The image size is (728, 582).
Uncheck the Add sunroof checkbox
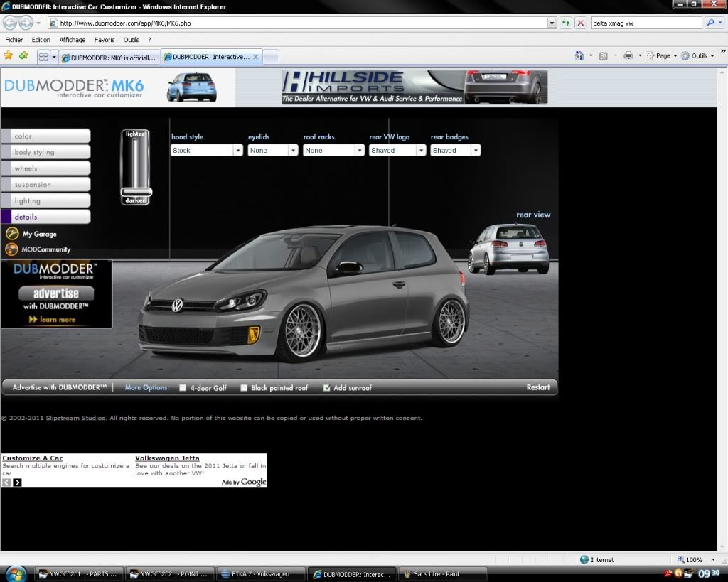(x=326, y=387)
